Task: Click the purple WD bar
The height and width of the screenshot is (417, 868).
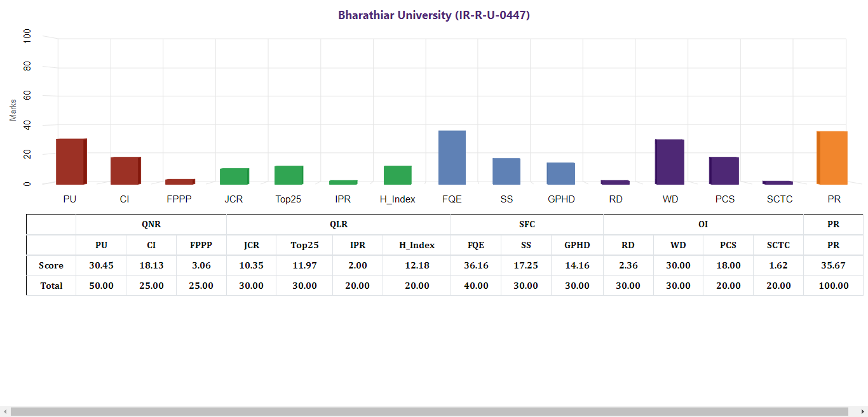Action: point(669,162)
